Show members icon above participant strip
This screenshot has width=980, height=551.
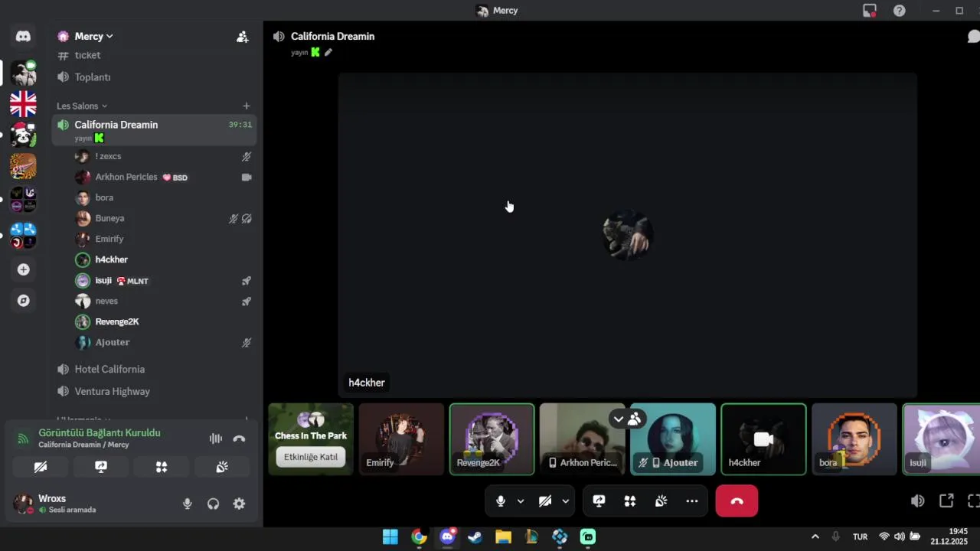635,419
